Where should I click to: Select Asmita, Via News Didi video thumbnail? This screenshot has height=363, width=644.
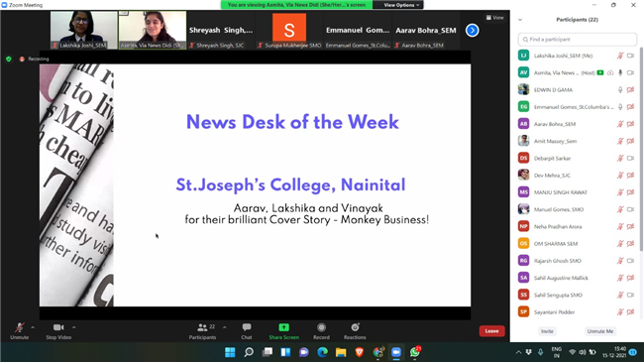pos(153,30)
